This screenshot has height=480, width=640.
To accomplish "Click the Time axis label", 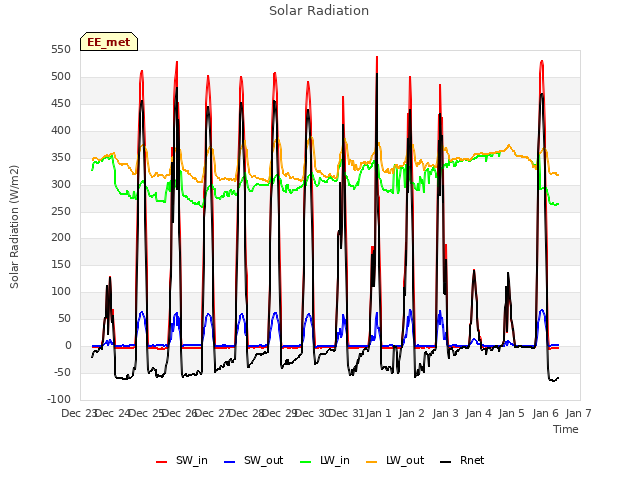I will click(566, 429).
